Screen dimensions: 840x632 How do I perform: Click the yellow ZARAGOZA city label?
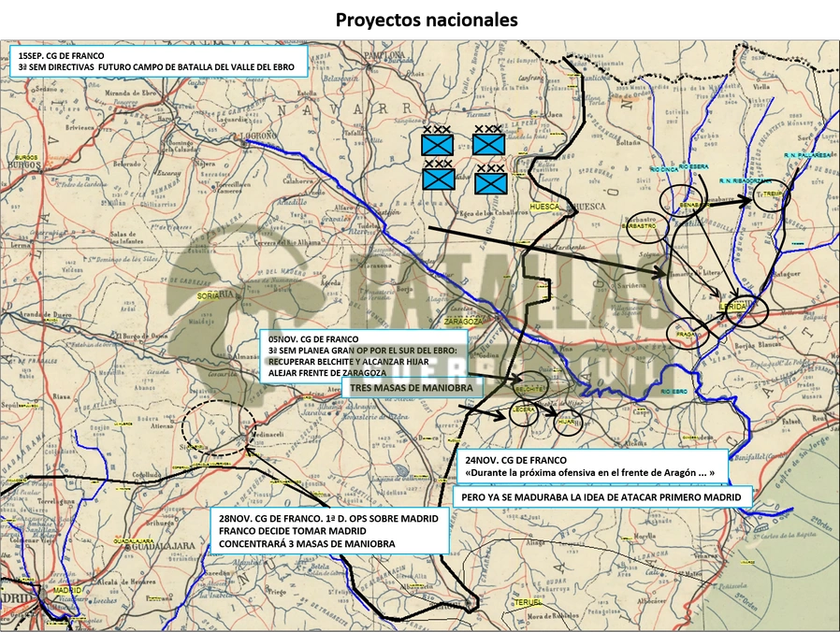point(463,322)
